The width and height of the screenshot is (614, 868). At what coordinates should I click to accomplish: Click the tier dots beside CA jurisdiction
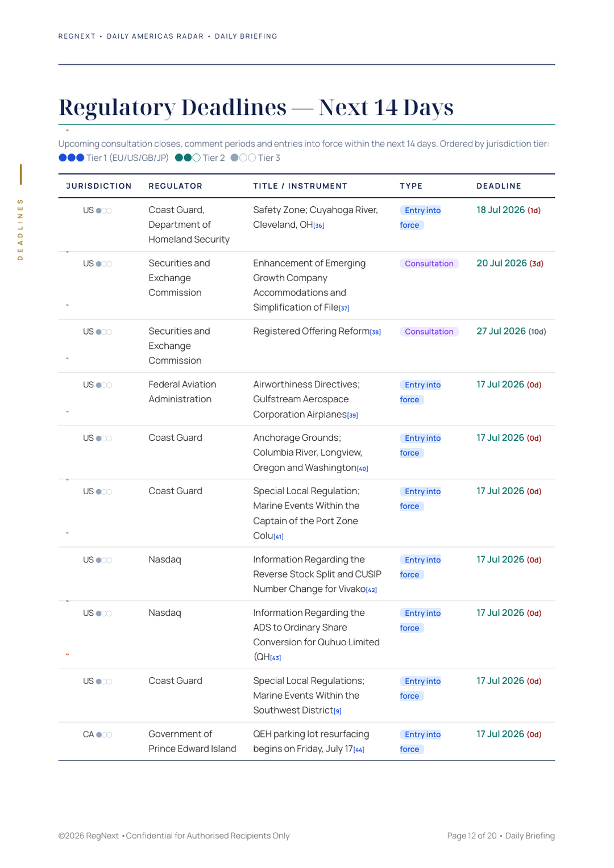click(x=104, y=735)
